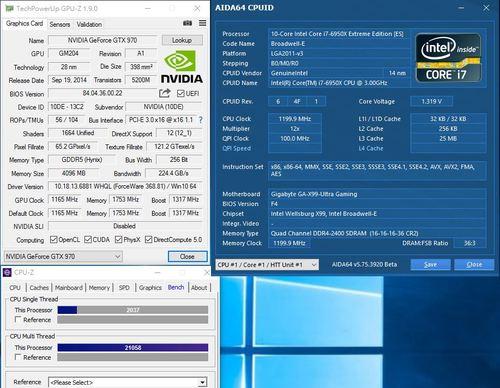Image resolution: width=500 pixels, height=388 pixels.
Task: Enable Reference checkbox under CPU Multi Thread
Action: pos(18,357)
